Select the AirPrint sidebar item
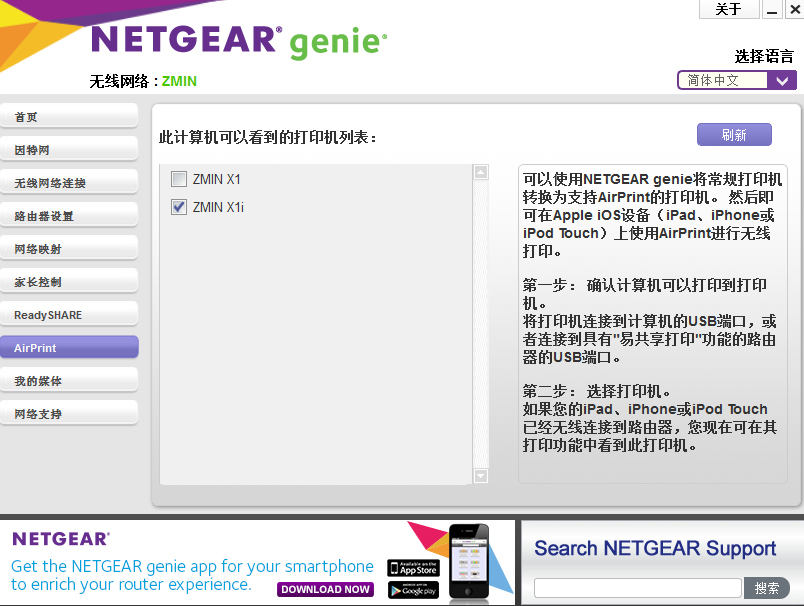 coord(69,348)
